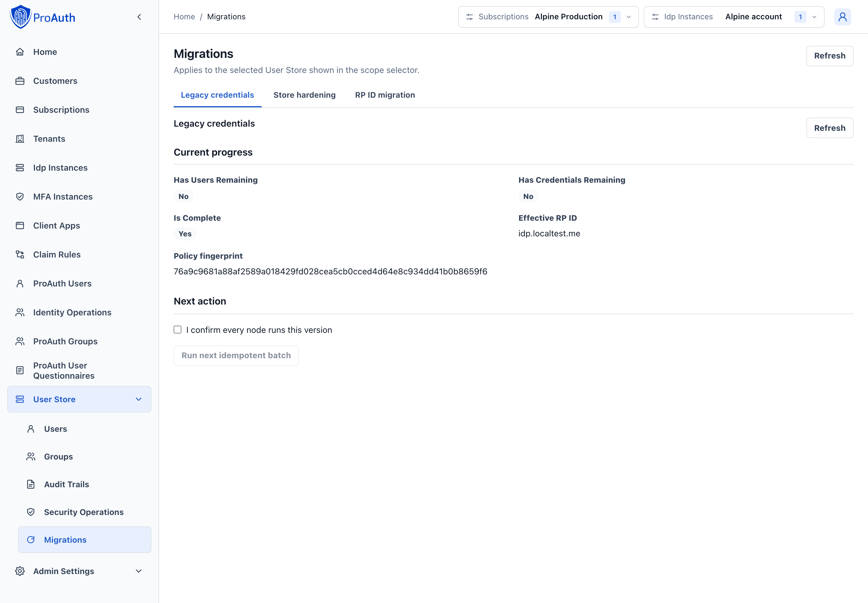Image resolution: width=868 pixels, height=603 pixels.
Task: Click 'No' badge under Has Users Remaining
Action: [184, 197]
